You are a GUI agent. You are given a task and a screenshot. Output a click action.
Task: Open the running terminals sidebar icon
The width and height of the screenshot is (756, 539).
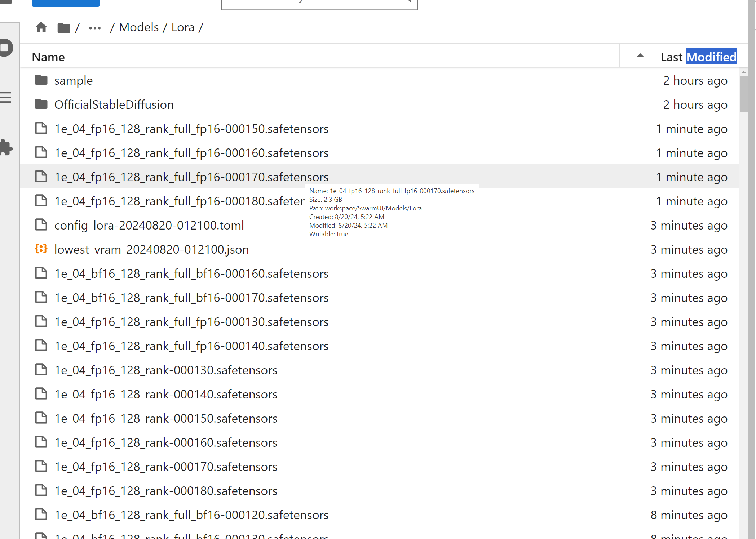coord(6,48)
